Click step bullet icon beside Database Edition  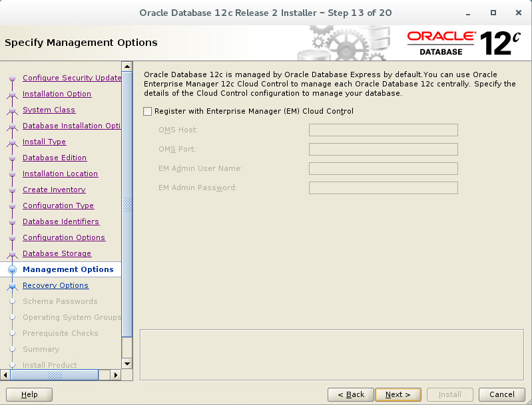(13, 158)
